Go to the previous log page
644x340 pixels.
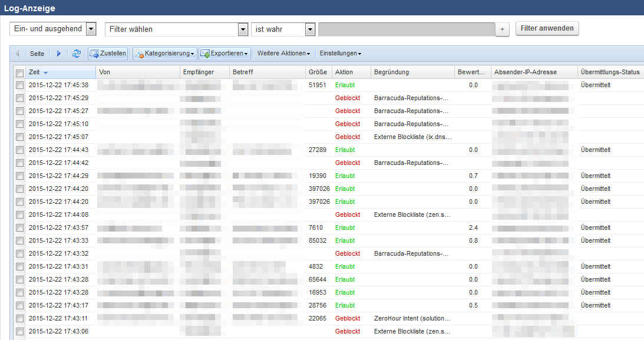(17, 54)
